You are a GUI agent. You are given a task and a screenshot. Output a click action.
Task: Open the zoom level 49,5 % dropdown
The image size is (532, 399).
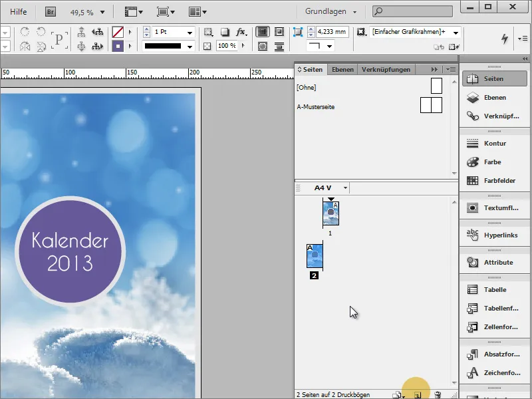point(102,13)
